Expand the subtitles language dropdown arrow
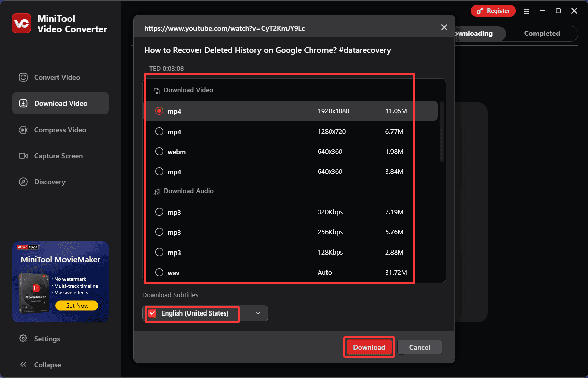This screenshot has width=588, height=378. pyautogui.click(x=258, y=313)
